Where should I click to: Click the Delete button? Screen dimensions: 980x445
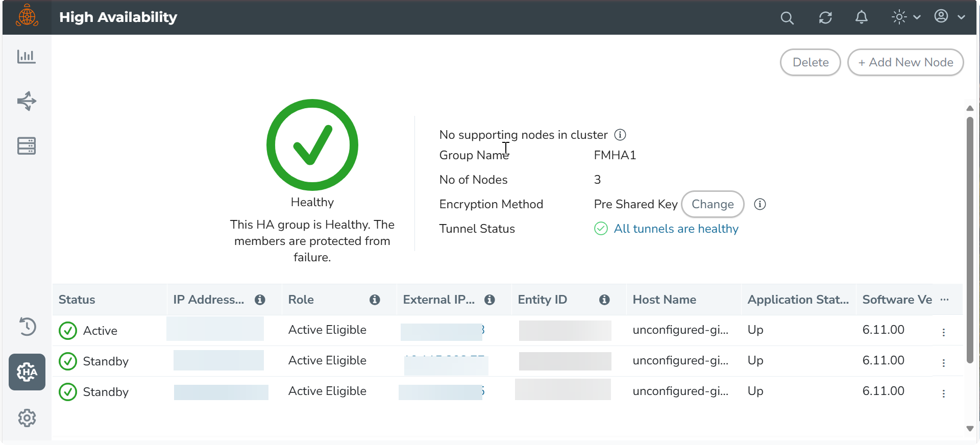pyautogui.click(x=810, y=62)
